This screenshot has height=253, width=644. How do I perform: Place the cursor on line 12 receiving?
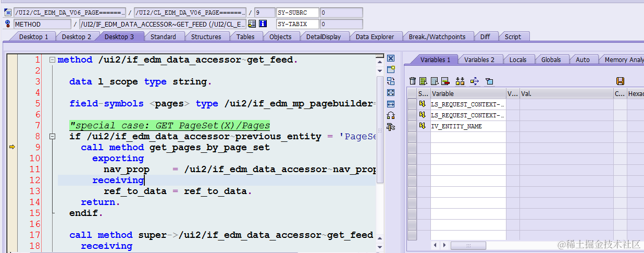(x=118, y=180)
